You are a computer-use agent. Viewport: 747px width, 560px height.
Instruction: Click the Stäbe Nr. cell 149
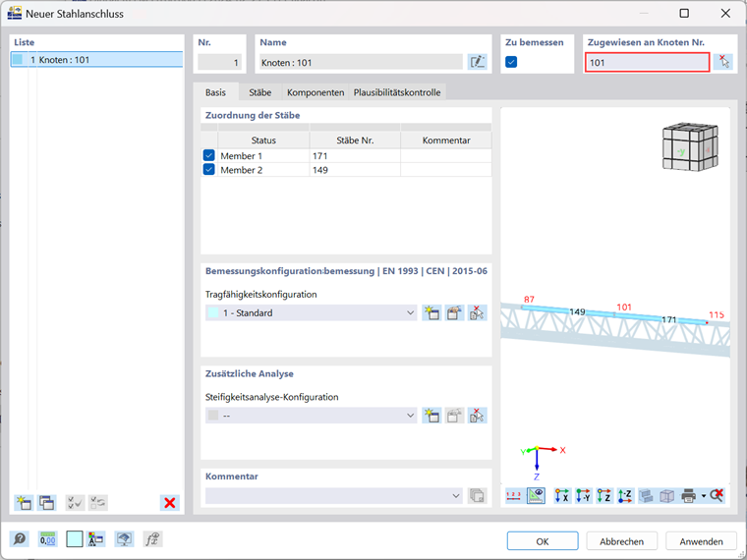355,170
